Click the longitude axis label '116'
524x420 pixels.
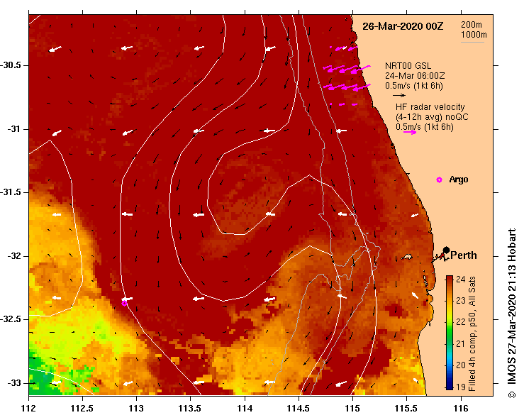[461, 409]
